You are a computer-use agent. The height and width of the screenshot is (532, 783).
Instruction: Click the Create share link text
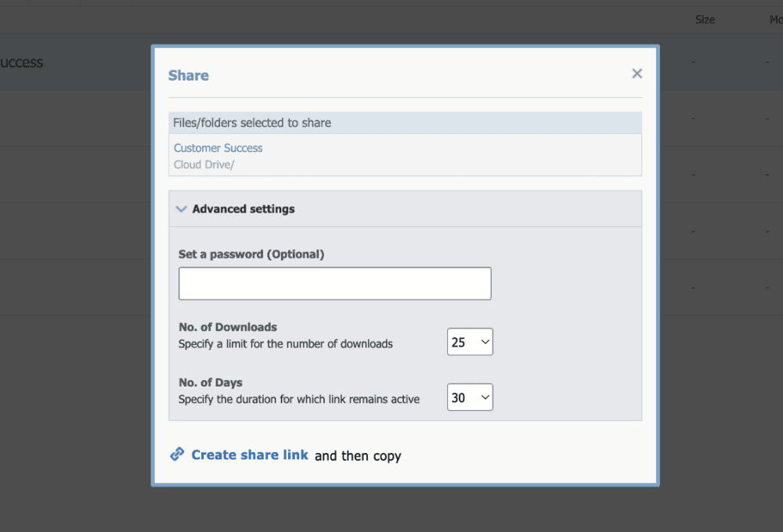pyautogui.click(x=250, y=455)
